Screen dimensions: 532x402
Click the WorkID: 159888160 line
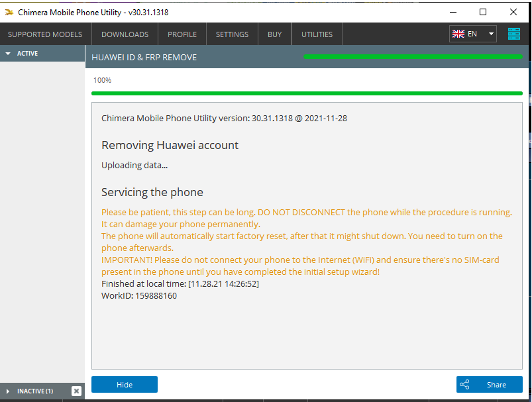click(x=139, y=296)
